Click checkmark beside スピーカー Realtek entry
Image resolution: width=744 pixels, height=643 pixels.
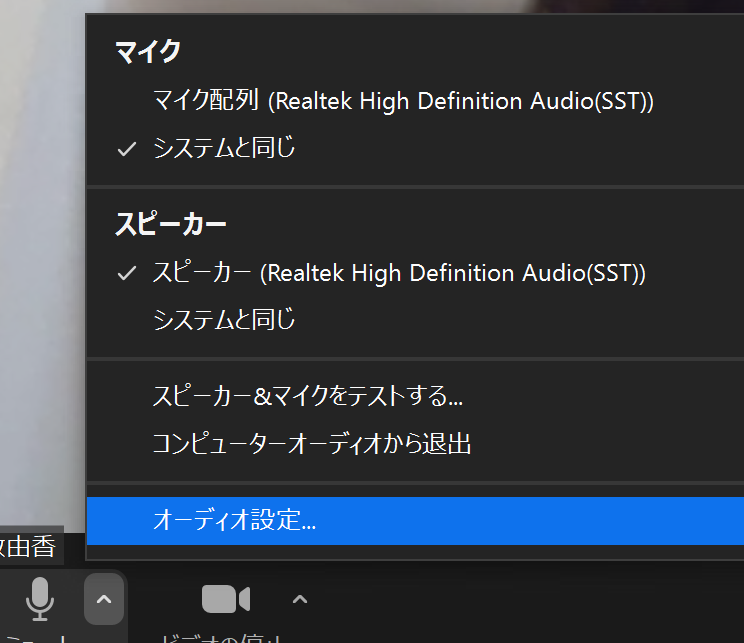coord(126,273)
